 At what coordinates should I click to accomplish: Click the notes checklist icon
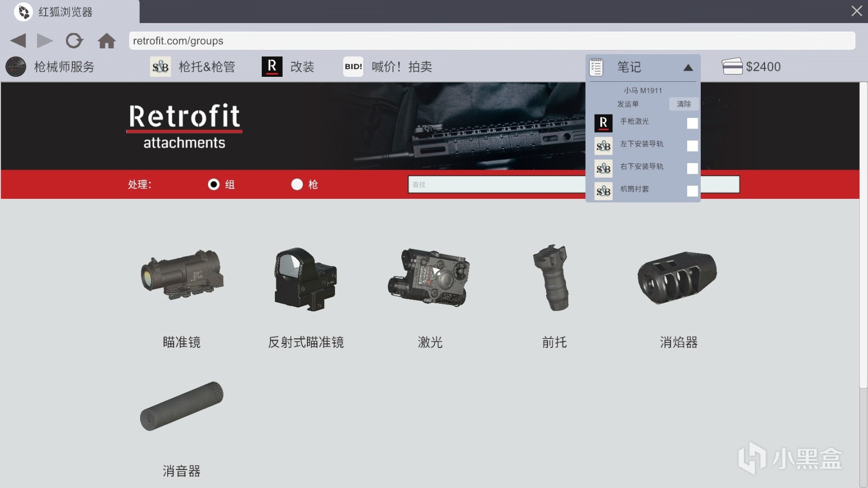coord(596,67)
